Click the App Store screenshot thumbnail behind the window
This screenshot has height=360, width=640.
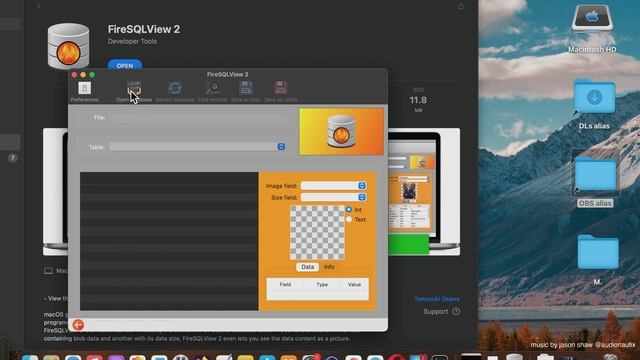point(424,192)
